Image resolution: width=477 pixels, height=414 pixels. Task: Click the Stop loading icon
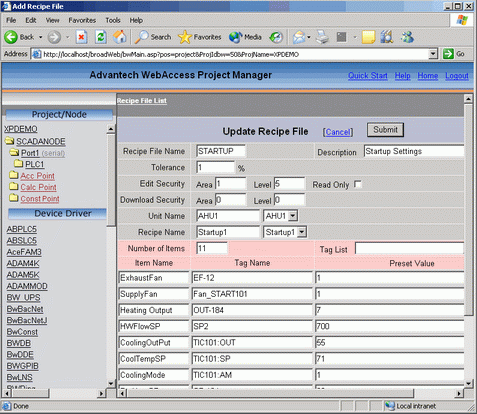coord(81,37)
